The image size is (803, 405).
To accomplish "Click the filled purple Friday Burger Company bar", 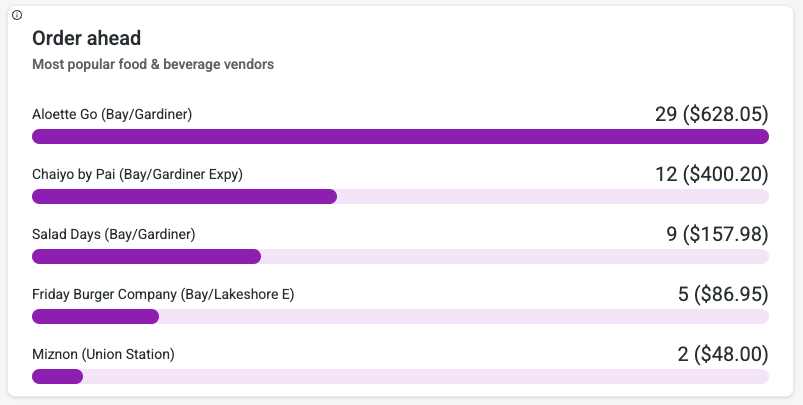I will pos(95,317).
